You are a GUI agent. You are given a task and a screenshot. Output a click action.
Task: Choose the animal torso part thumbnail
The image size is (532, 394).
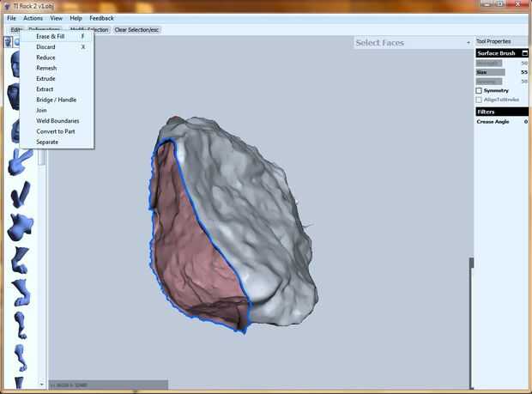(19, 227)
